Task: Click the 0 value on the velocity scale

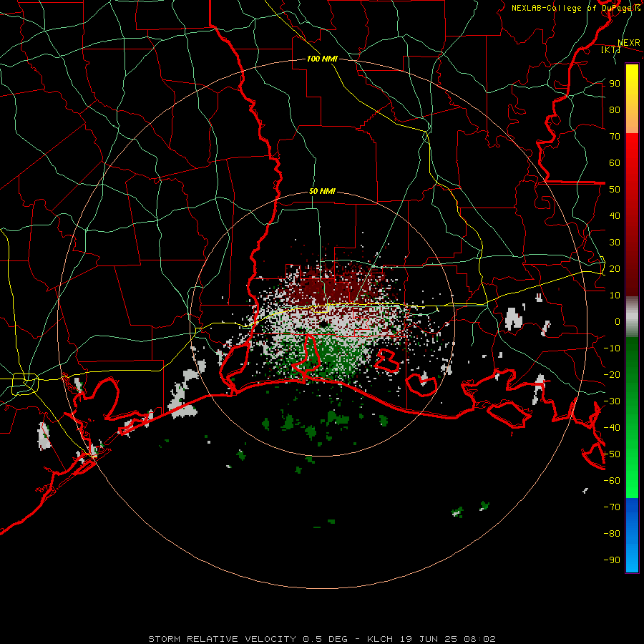Action: (618, 321)
